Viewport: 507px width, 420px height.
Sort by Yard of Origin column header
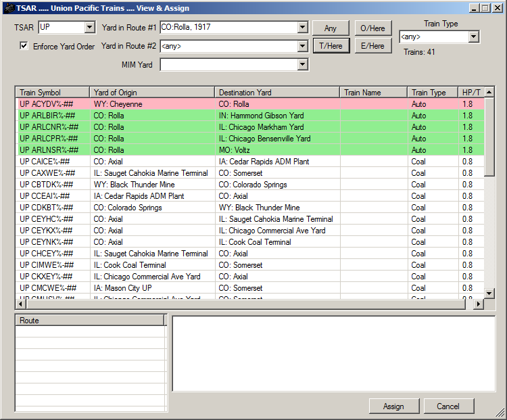[x=152, y=93]
